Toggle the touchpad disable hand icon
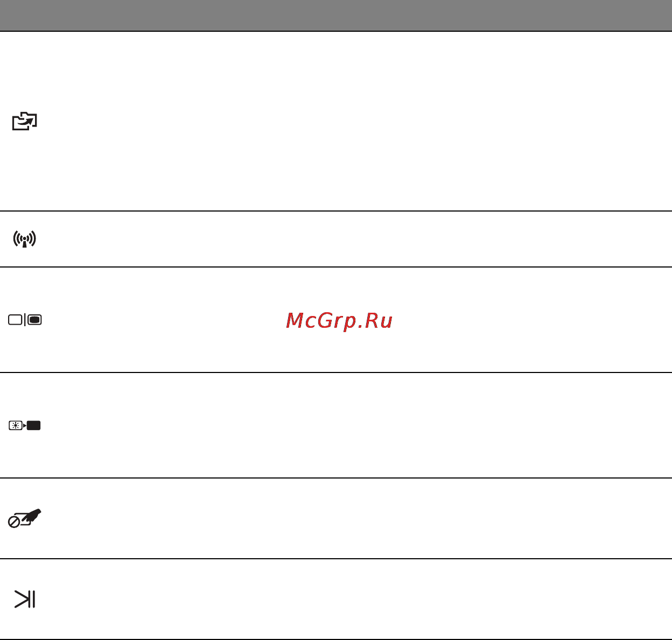672x640 pixels. click(25, 518)
